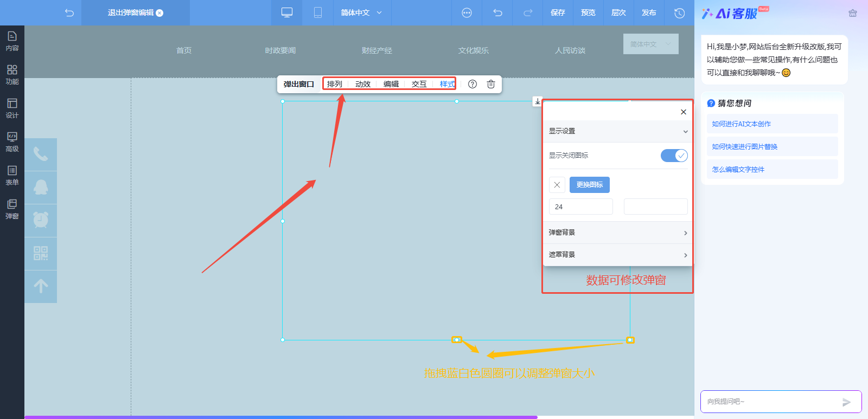The width and height of the screenshot is (868, 419).
Task: Expand the 弹窗背景 section
Action: click(618, 233)
